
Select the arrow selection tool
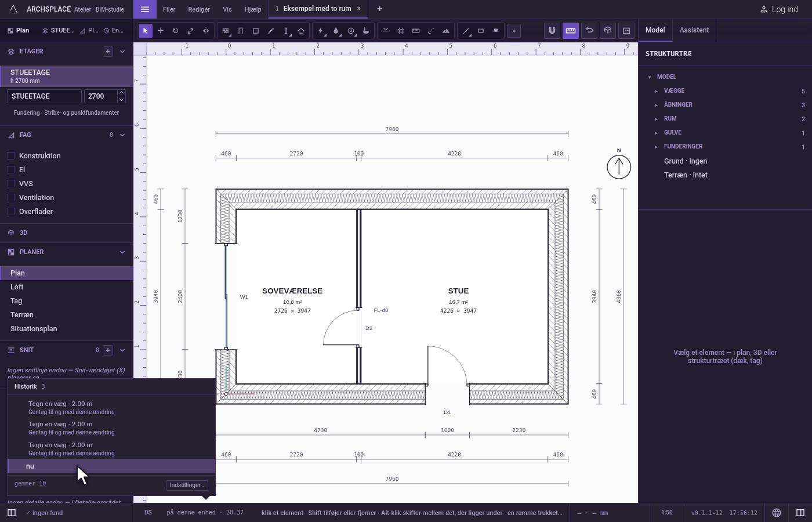point(146,31)
